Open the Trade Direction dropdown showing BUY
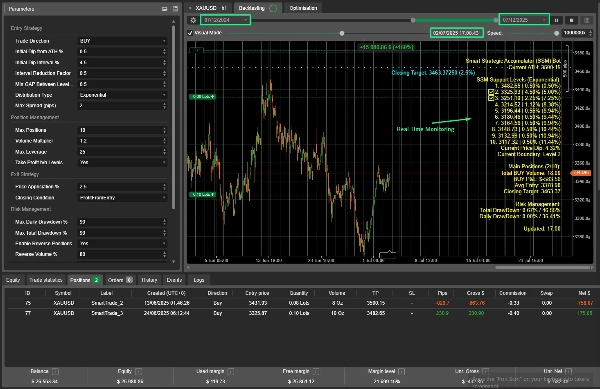 122,41
